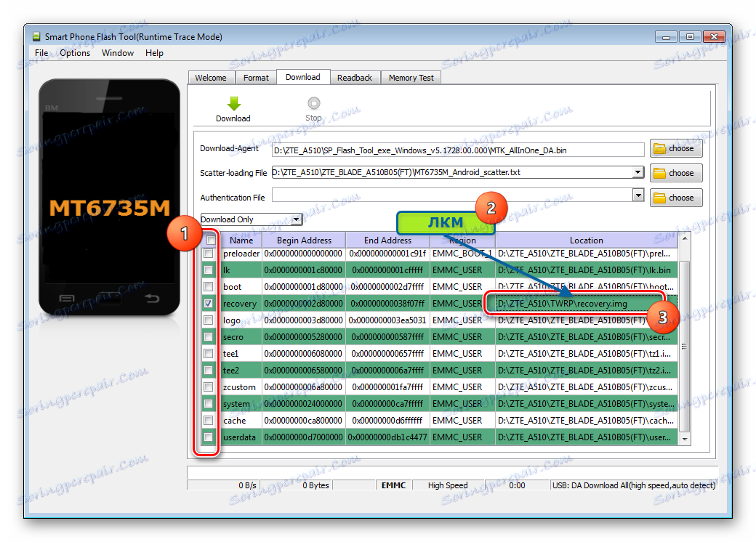Click the folder icon beside Scatter-loading File field
The width and height of the screenshot is (756, 542).
pyautogui.click(x=675, y=173)
